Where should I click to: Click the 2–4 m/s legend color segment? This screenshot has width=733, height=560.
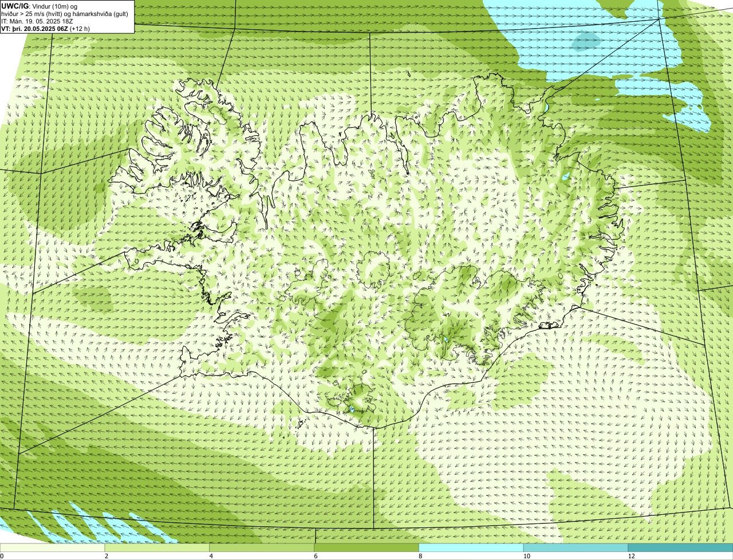point(157,548)
